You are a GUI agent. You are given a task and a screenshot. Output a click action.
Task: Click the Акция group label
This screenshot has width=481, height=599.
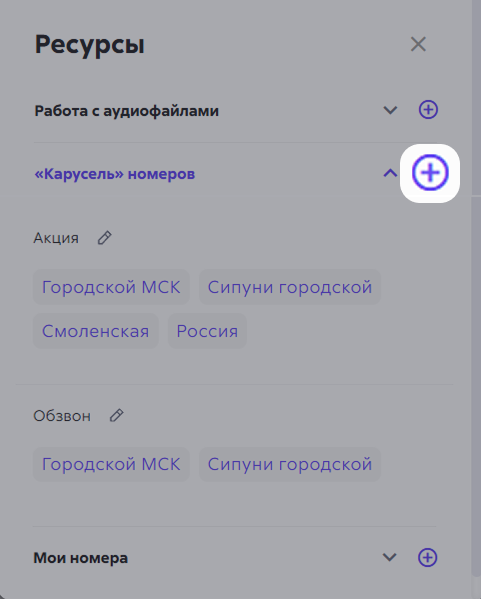56,238
